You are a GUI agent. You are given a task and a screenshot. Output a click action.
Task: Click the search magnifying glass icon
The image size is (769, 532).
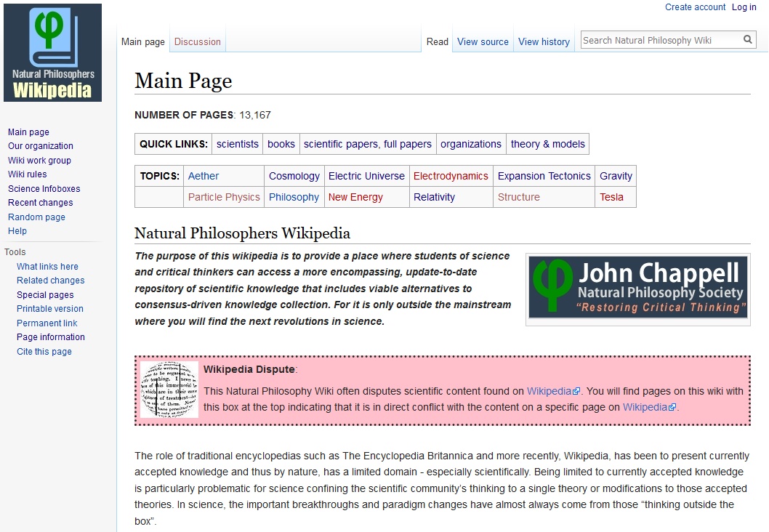747,40
